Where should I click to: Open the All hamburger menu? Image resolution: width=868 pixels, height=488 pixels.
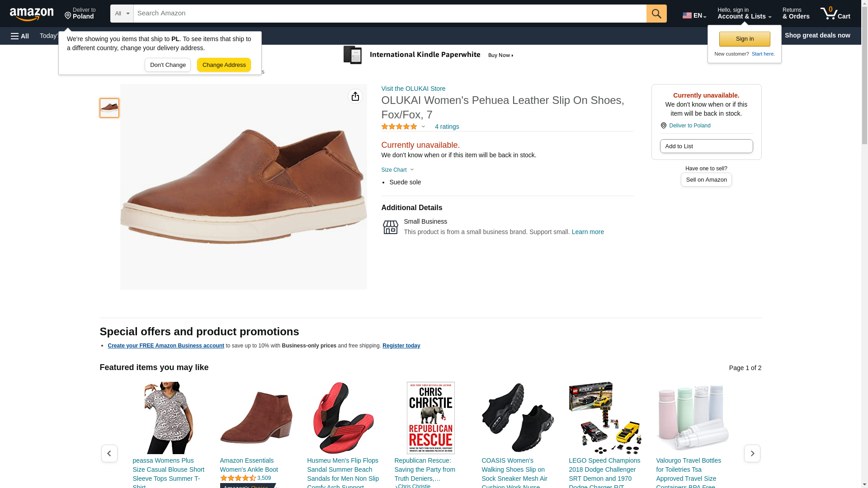tap(20, 36)
